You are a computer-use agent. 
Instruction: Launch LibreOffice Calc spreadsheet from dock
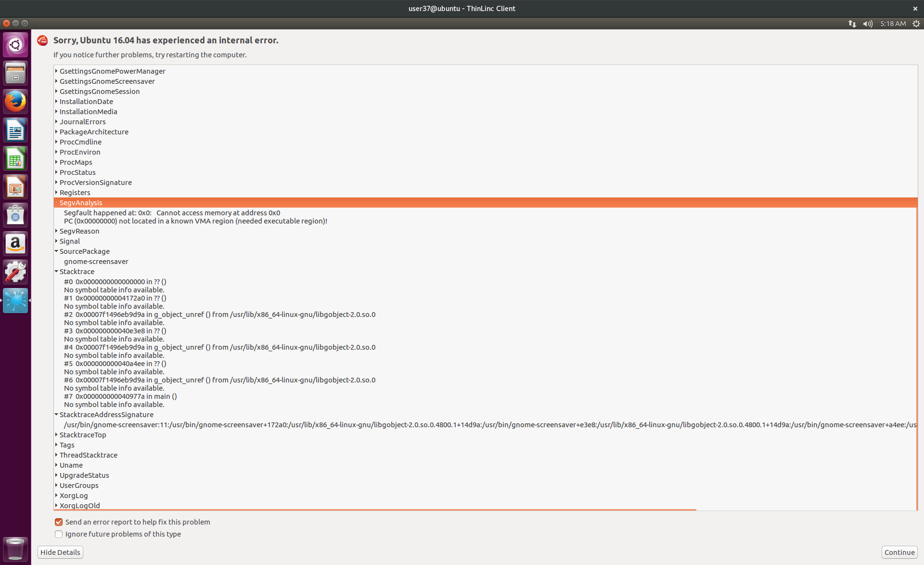[15, 158]
